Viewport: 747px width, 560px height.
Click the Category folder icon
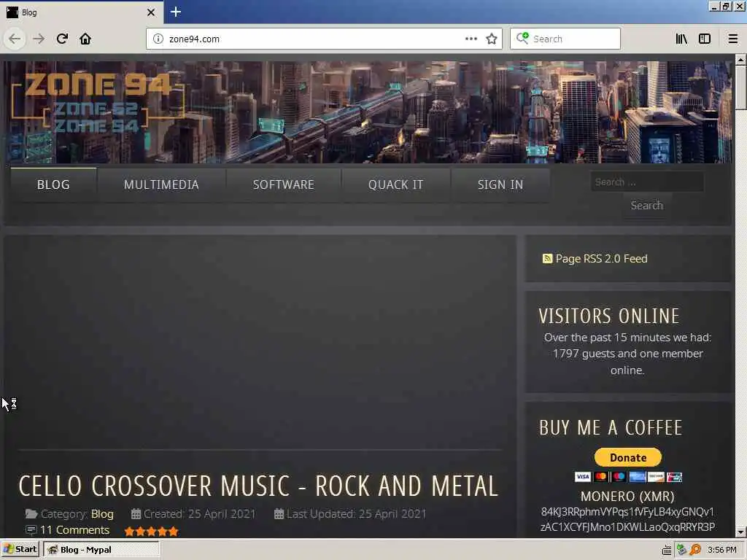tap(31, 514)
